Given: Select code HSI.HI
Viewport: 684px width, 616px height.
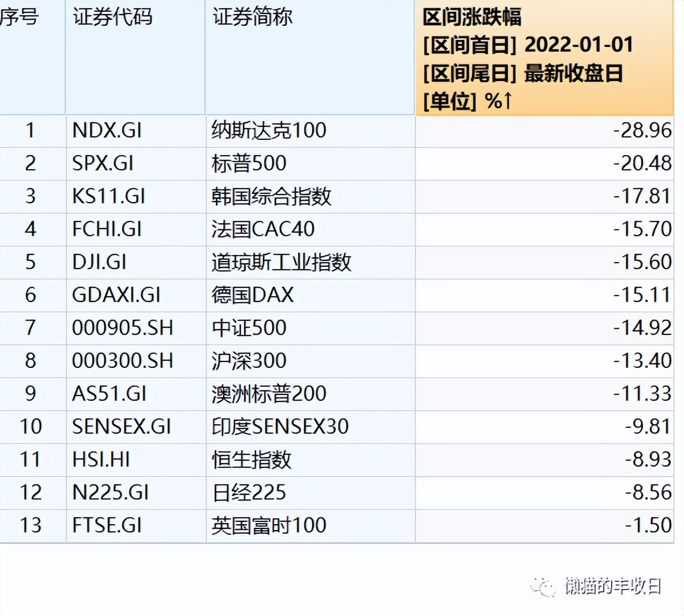Looking at the screenshot, I should click(101, 460).
